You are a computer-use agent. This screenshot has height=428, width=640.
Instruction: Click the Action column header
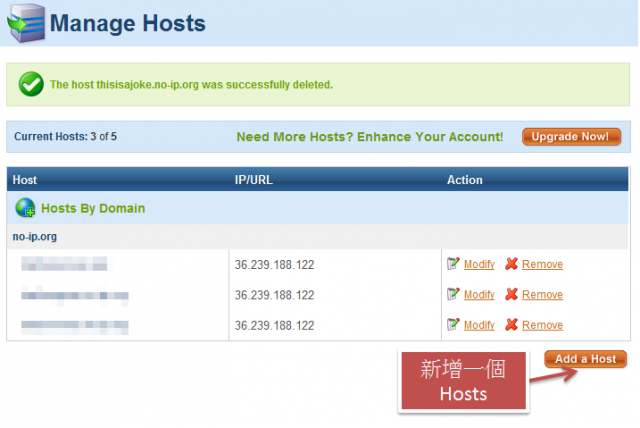(464, 180)
